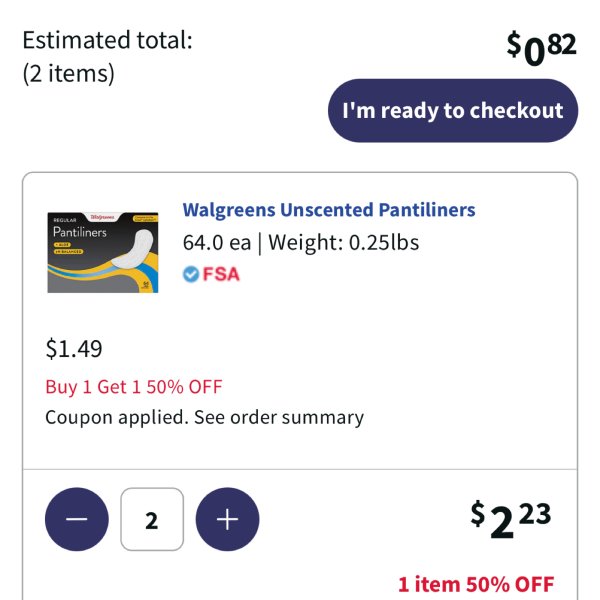This screenshot has height=600, width=600.
Task: Click the $1.49 unit price
Action: point(74,349)
